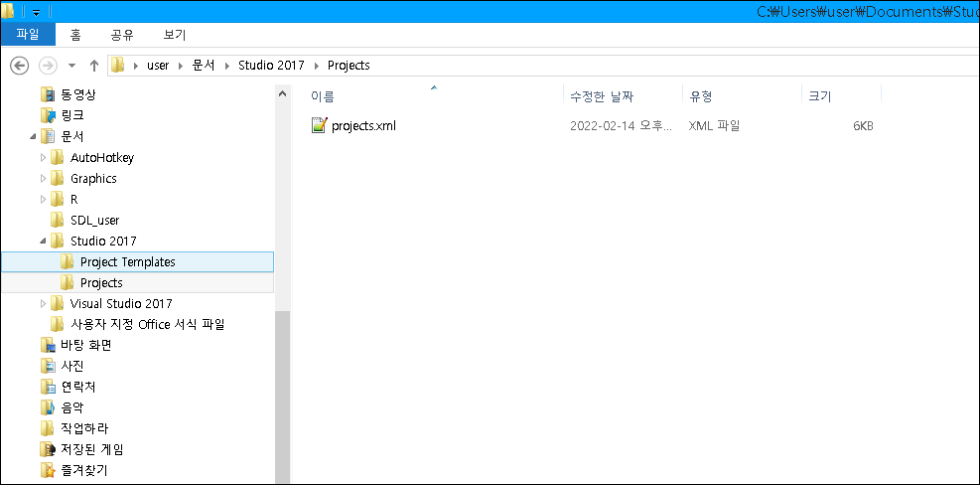980x485 pixels.
Task: Click the 저장된 게임 folder icon
Action: tap(48, 449)
